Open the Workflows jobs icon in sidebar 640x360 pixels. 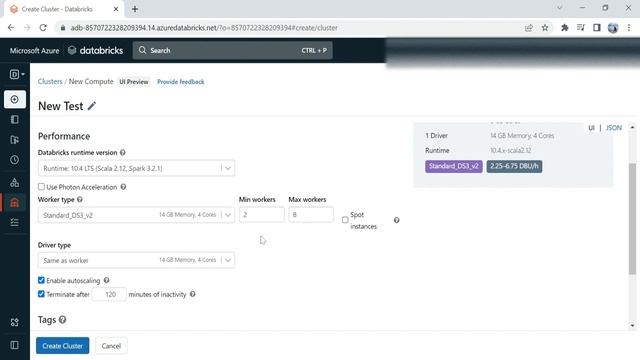coord(15,222)
